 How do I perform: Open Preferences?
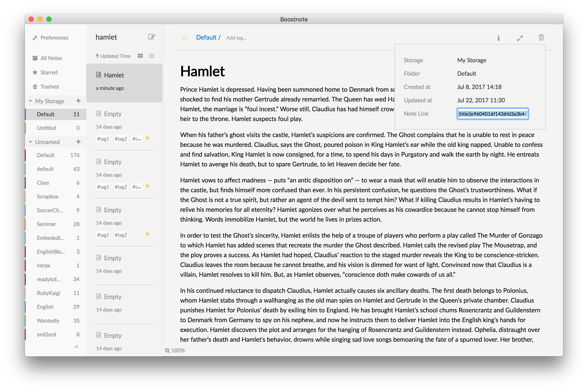click(54, 38)
